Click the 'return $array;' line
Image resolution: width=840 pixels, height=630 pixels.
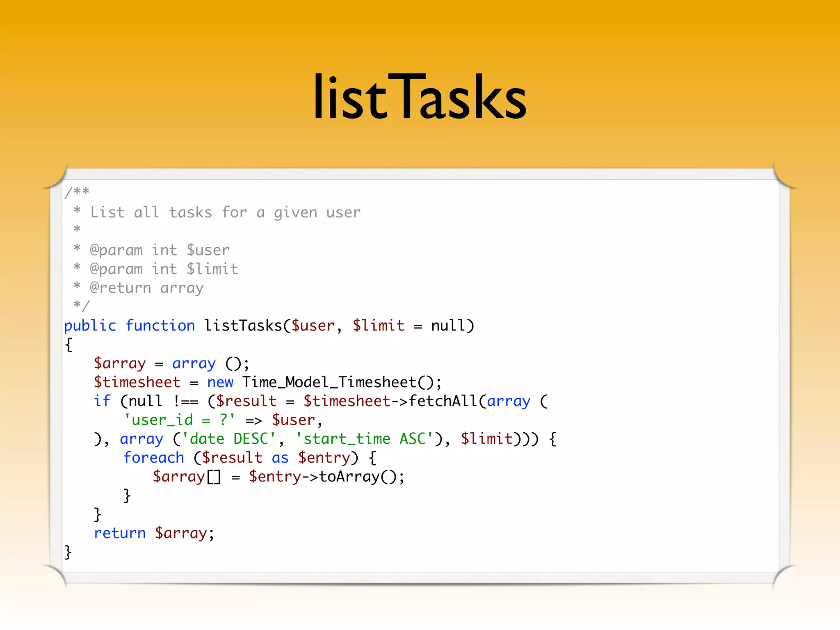tap(154, 533)
